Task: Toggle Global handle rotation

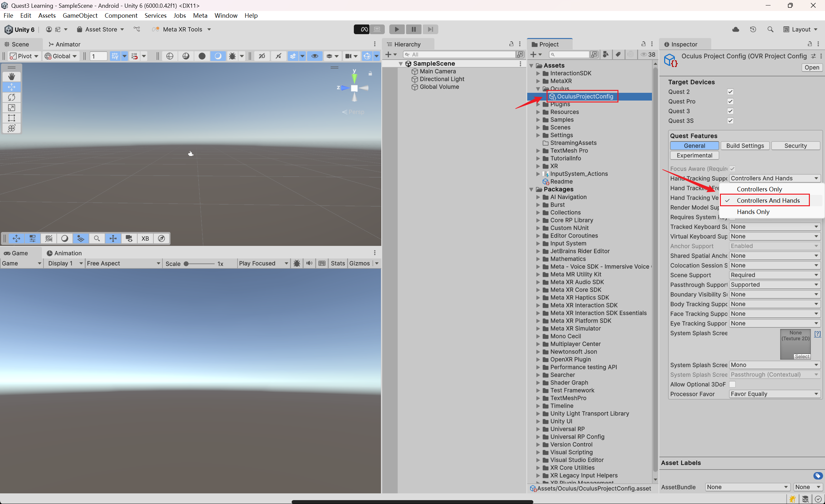Action: tap(61, 56)
